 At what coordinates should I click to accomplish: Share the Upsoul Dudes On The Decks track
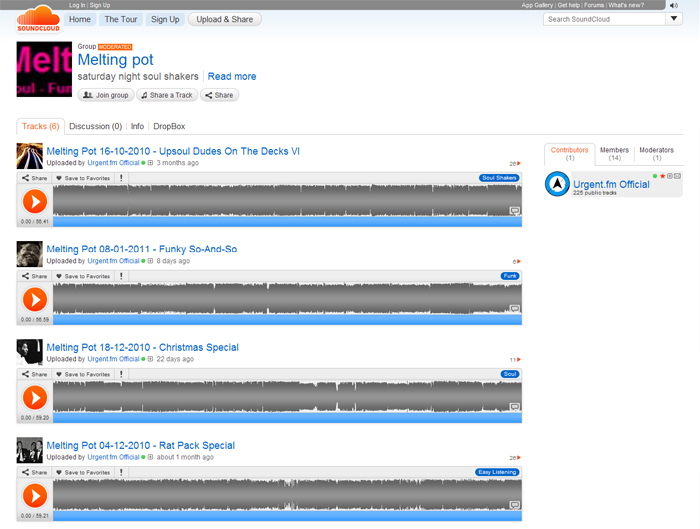34,178
